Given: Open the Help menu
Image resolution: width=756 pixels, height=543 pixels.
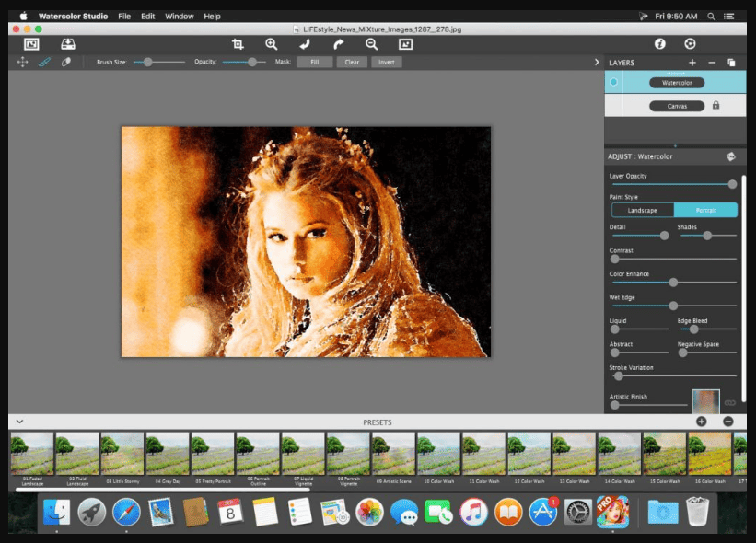Looking at the screenshot, I should pos(212,17).
